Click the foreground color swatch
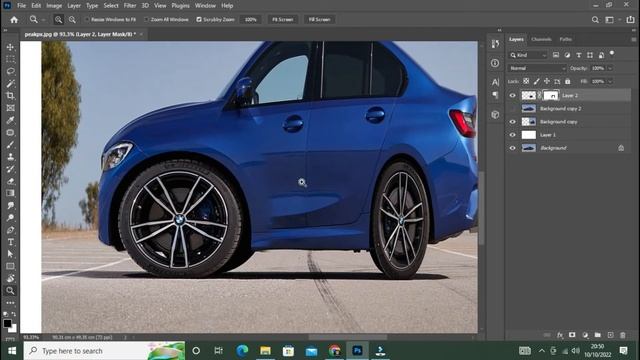The image size is (640, 360). [7, 323]
